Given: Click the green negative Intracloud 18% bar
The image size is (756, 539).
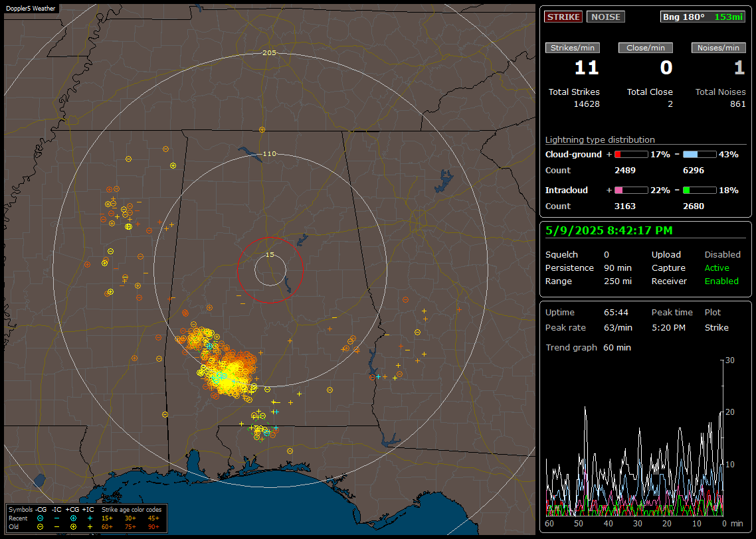Looking at the screenshot, I should pyautogui.click(x=700, y=191).
